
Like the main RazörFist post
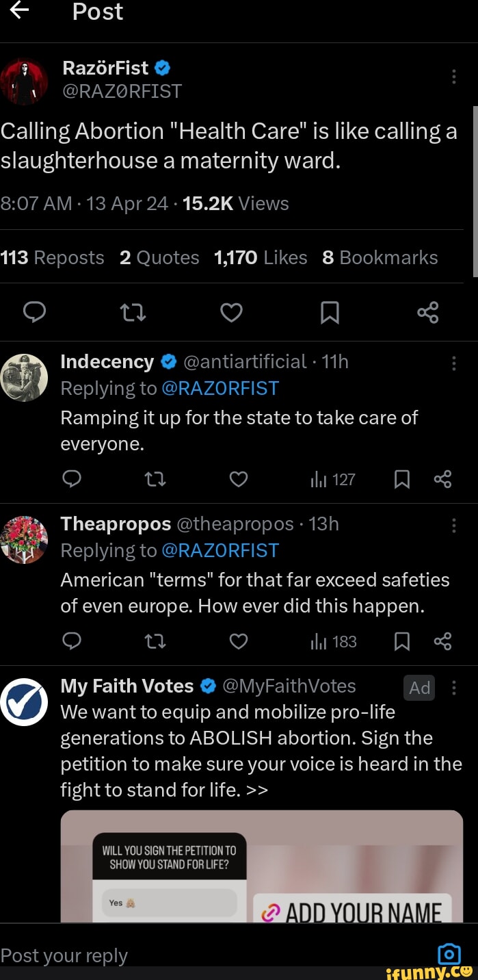[x=231, y=313]
